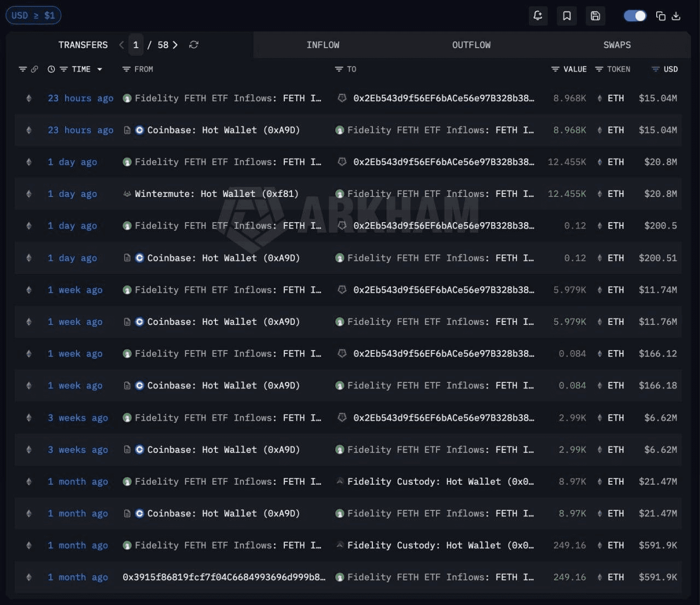Click the $15.04M value in first row
Viewport: 700px width, 605px height.
tap(658, 98)
